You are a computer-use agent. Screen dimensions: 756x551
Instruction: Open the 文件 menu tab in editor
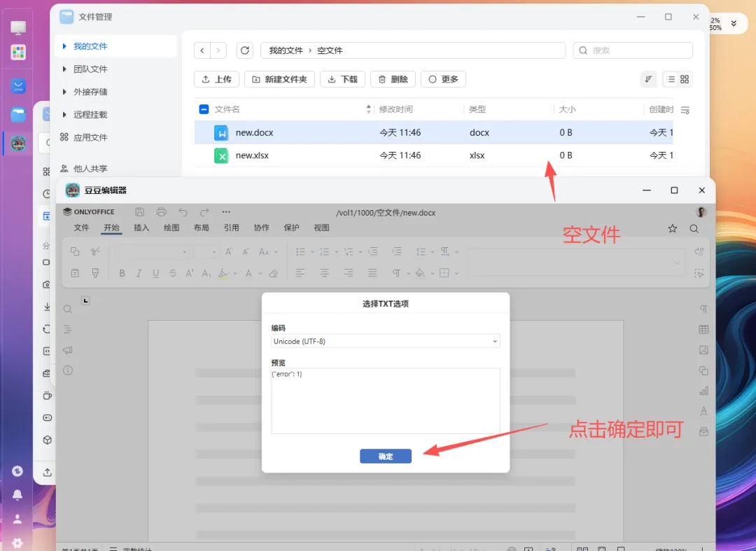tap(81, 228)
